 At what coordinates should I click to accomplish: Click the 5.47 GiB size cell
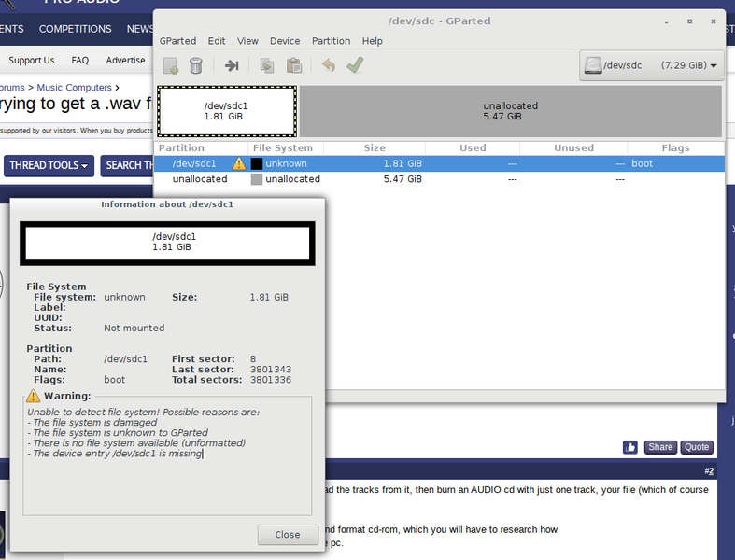tap(403, 179)
